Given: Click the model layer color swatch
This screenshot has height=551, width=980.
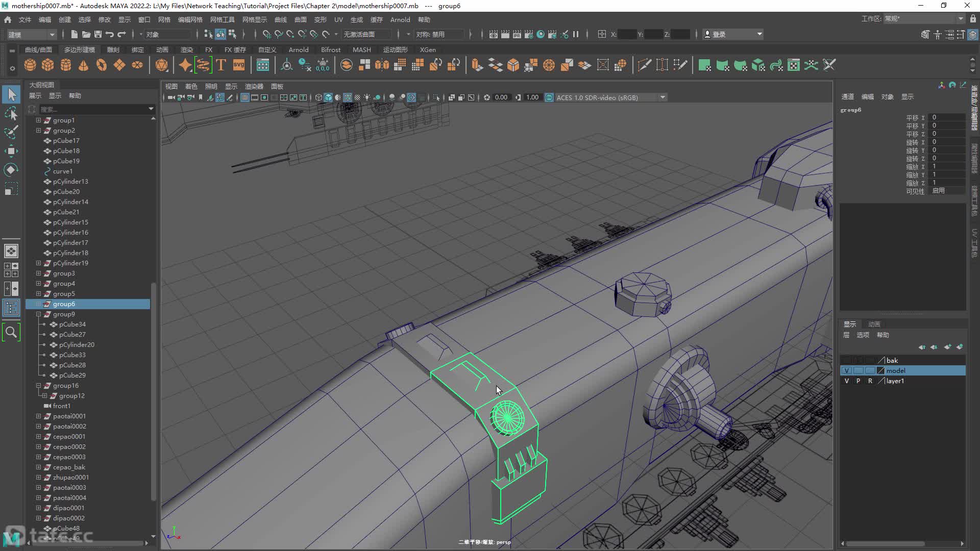Looking at the screenshot, I should 880,371.
